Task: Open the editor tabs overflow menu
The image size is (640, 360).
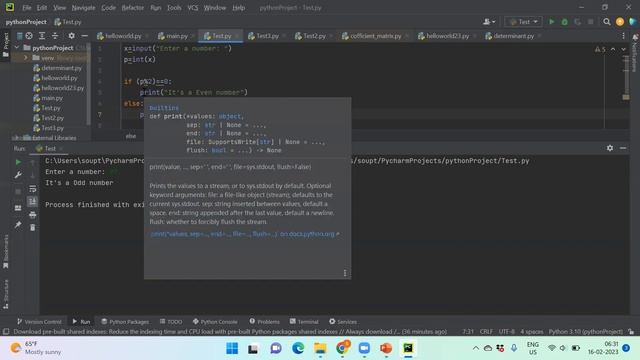Action: [623, 36]
